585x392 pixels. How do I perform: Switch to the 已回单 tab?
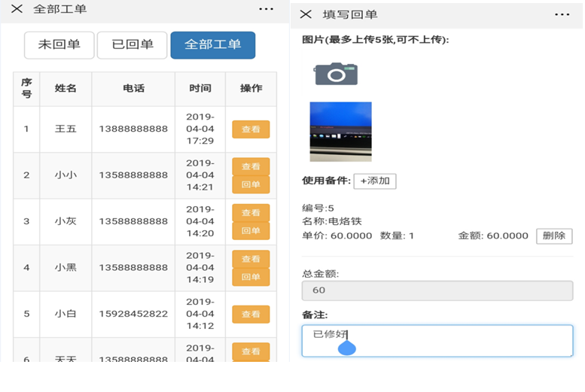(x=132, y=45)
